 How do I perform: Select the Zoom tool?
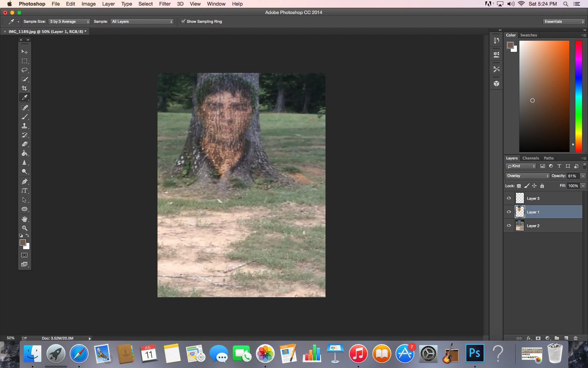24,228
